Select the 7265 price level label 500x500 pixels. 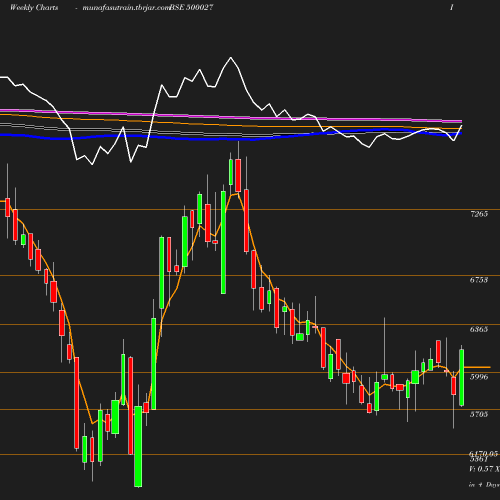click(x=479, y=214)
